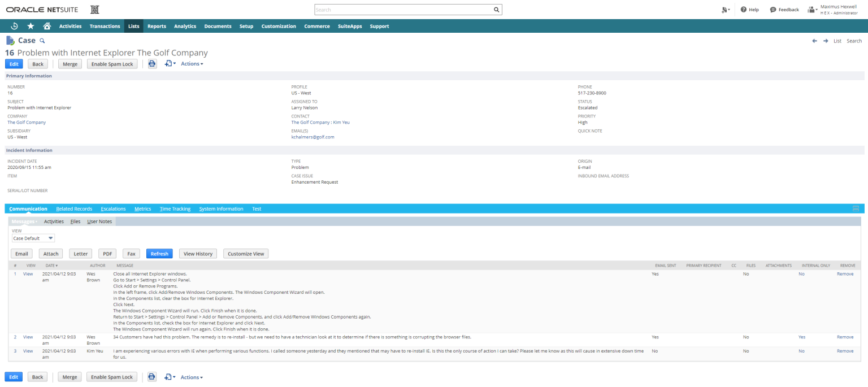Open the Lists menu

(133, 26)
